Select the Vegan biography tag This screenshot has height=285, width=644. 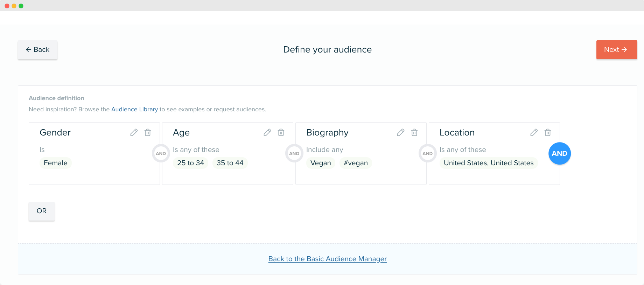pyautogui.click(x=321, y=163)
